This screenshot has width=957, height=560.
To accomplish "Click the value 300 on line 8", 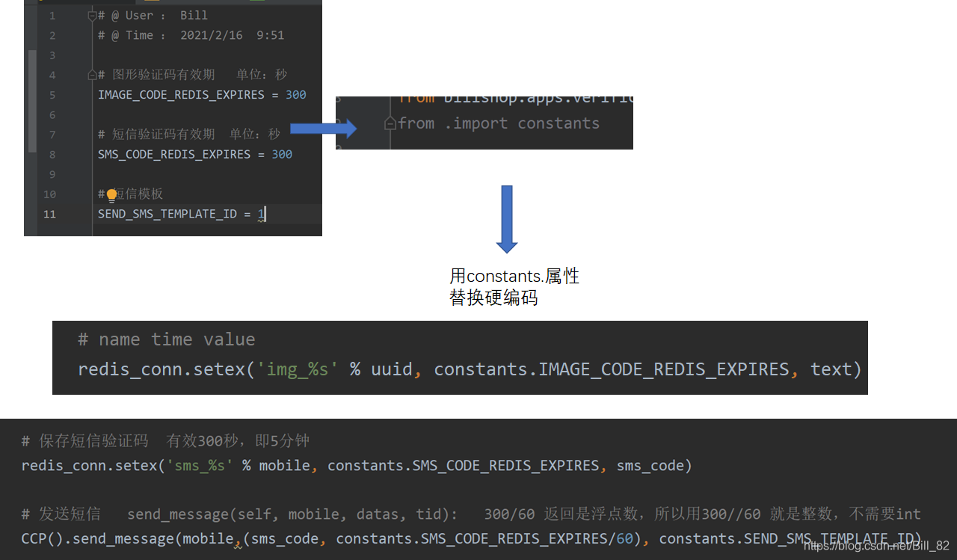I will pyautogui.click(x=282, y=155).
